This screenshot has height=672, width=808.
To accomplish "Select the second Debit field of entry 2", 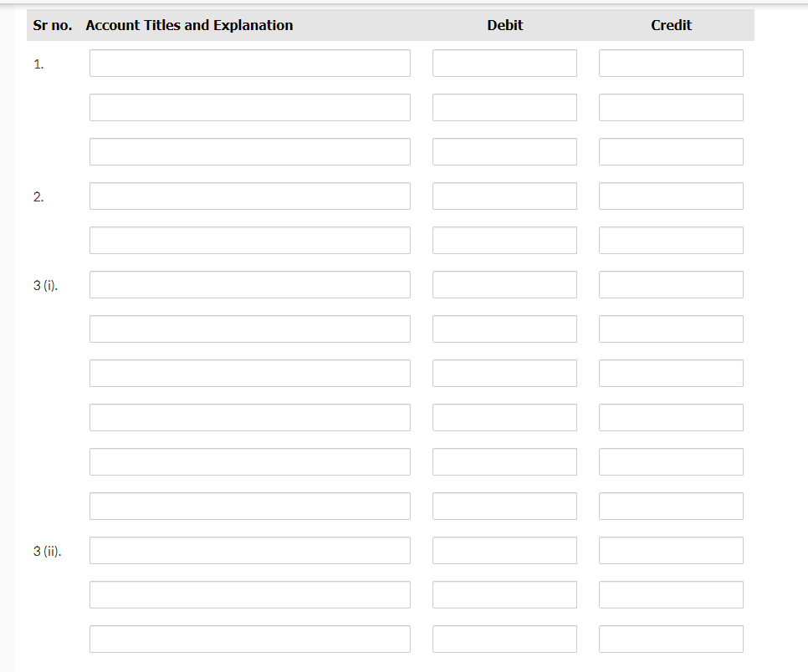I will 504,241.
